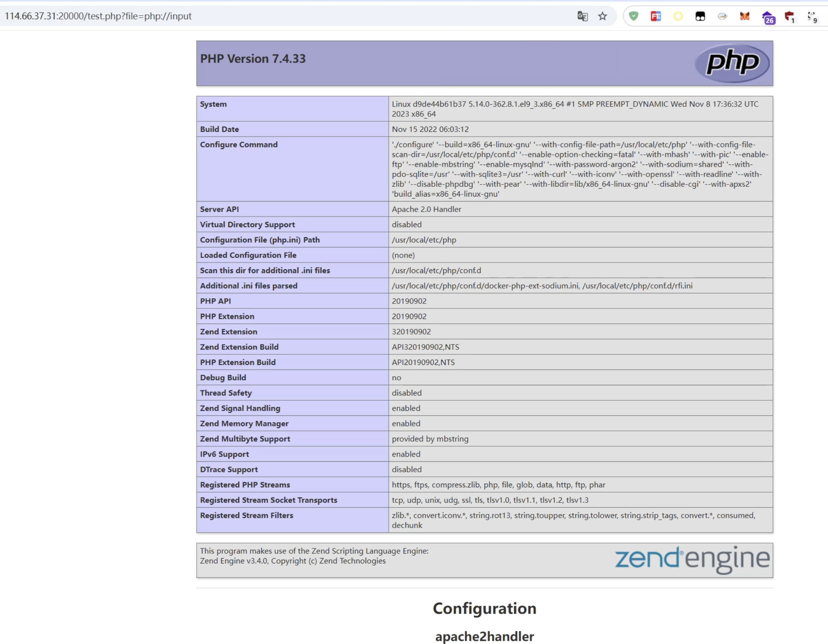Click the Zend Engine logo
This screenshot has height=644, width=828.
[692, 560]
